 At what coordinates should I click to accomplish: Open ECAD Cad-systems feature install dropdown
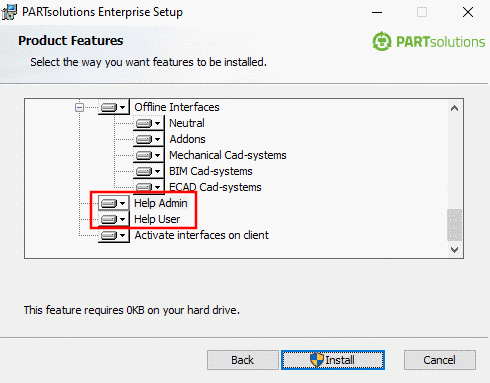pyautogui.click(x=148, y=187)
